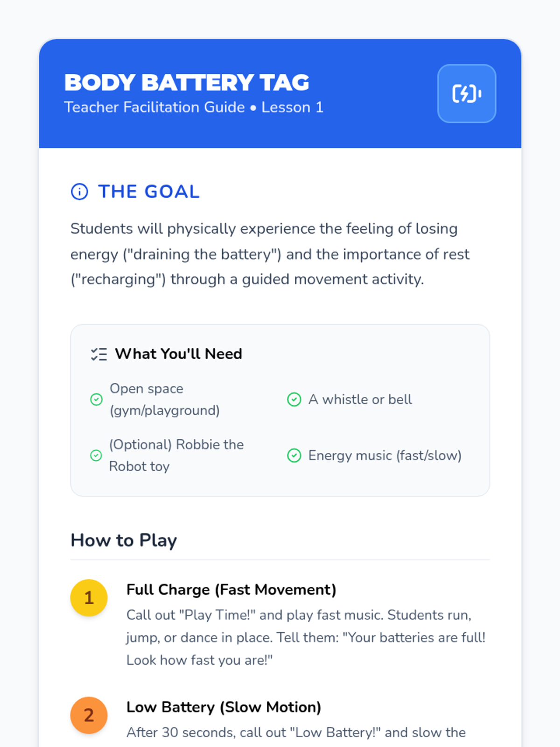The height and width of the screenshot is (747, 560).
Task: Click the battery charging icon in header
Action: coord(466,94)
